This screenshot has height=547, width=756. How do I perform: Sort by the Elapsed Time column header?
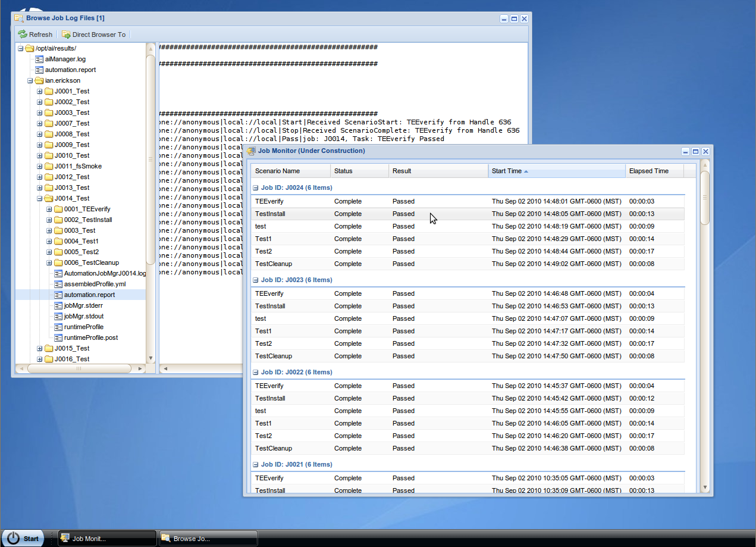[654, 171]
